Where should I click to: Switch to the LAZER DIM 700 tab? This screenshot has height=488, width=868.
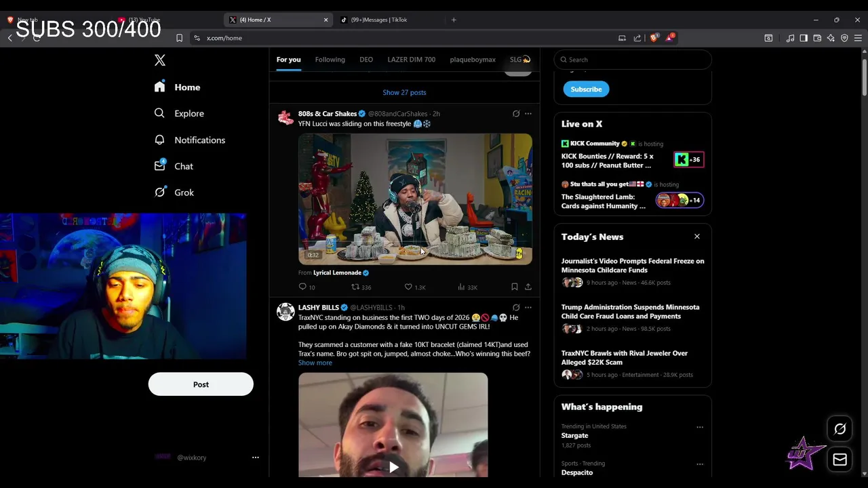click(x=411, y=60)
